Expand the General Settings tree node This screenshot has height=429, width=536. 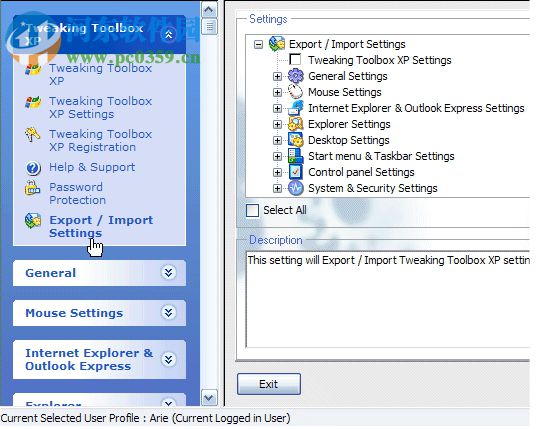(x=277, y=76)
